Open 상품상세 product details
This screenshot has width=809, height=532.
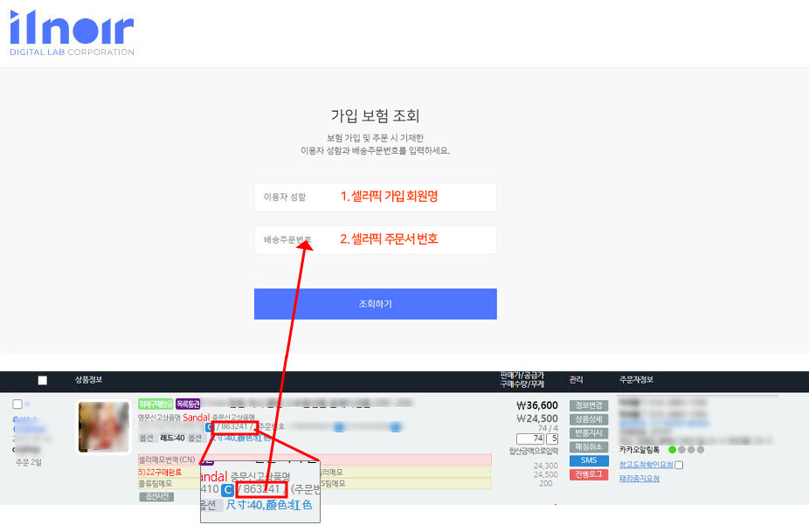[x=589, y=419]
